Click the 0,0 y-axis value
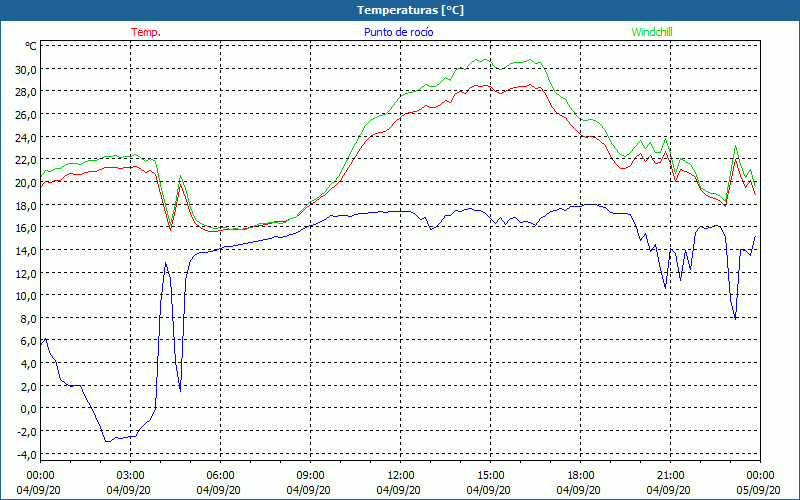 tap(28, 409)
